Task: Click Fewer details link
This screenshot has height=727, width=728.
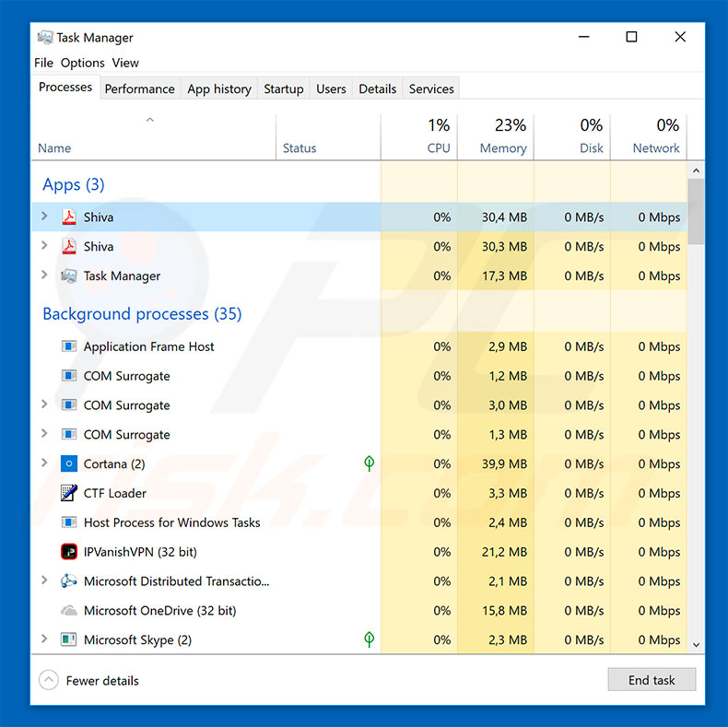Action: coord(102,681)
